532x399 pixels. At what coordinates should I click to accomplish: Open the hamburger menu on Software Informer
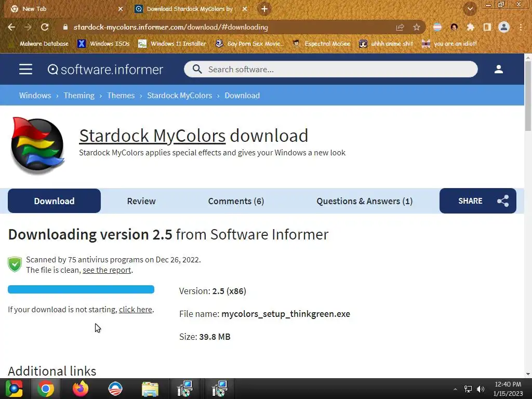tap(25, 69)
